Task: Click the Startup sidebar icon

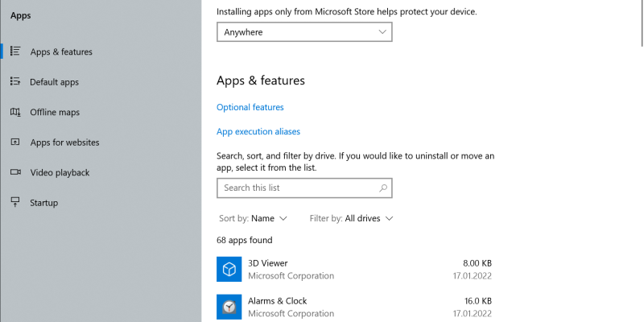Action: pyautogui.click(x=15, y=203)
